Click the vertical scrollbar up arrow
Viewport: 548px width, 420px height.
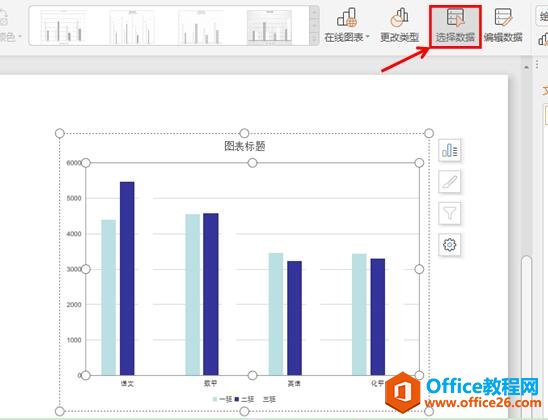point(526,67)
